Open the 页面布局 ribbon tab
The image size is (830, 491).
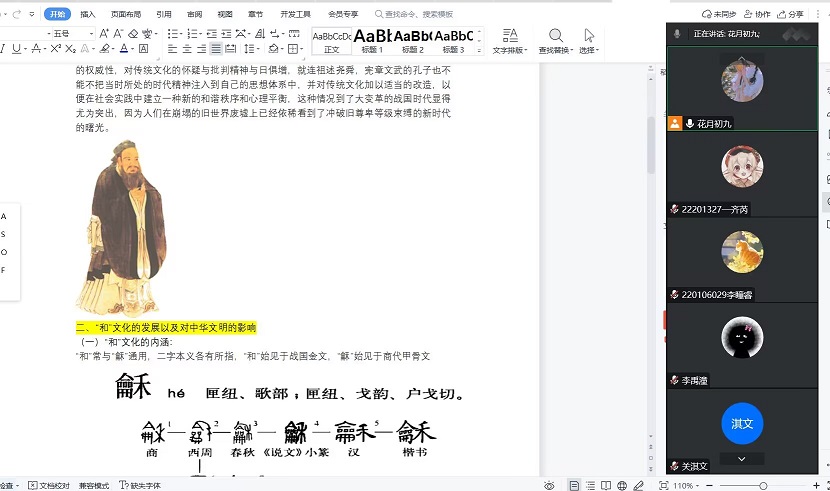pyautogui.click(x=125, y=14)
